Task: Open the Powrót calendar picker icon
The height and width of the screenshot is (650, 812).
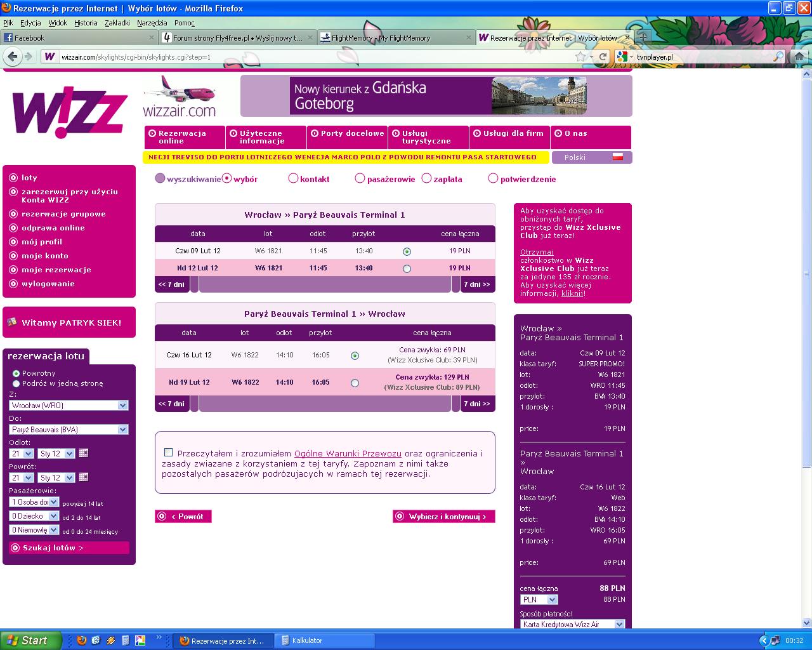Action: coord(83,477)
